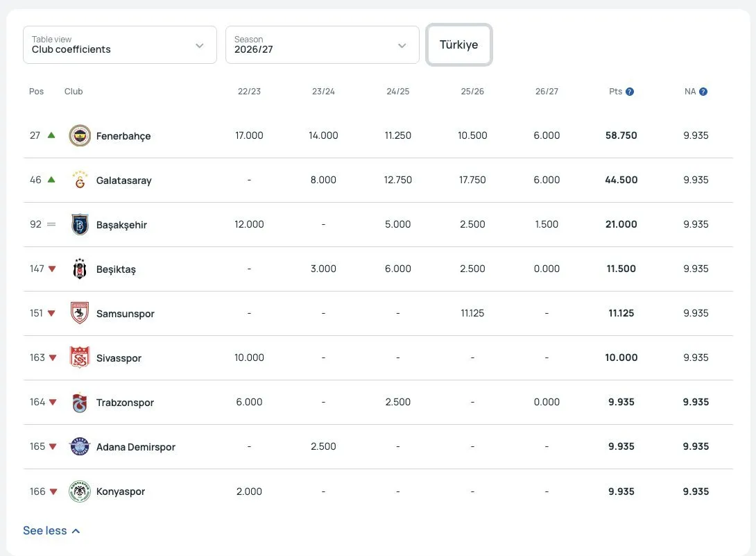This screenshot has height=556, width=756.
Task: Click the Pos column header
Action: (x=36, y=92)
